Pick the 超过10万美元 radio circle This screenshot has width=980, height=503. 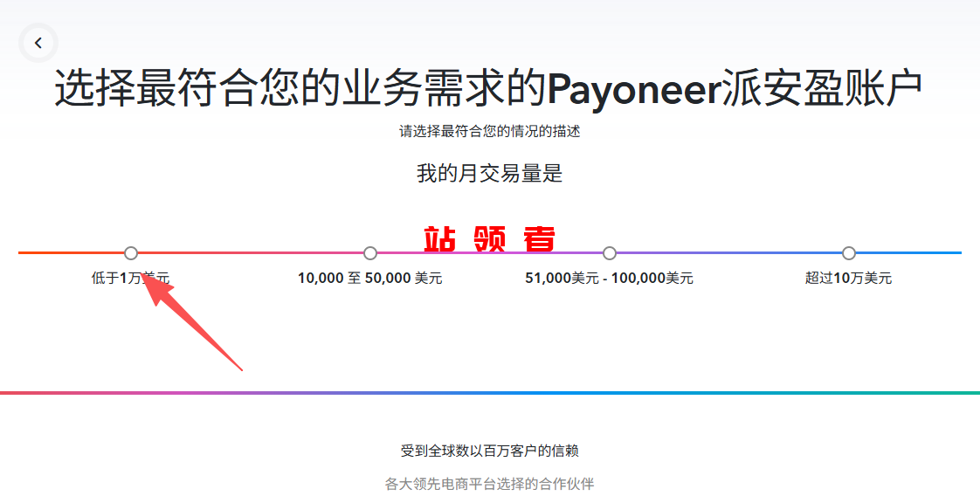pyautogui.click(x=849, y=253)
